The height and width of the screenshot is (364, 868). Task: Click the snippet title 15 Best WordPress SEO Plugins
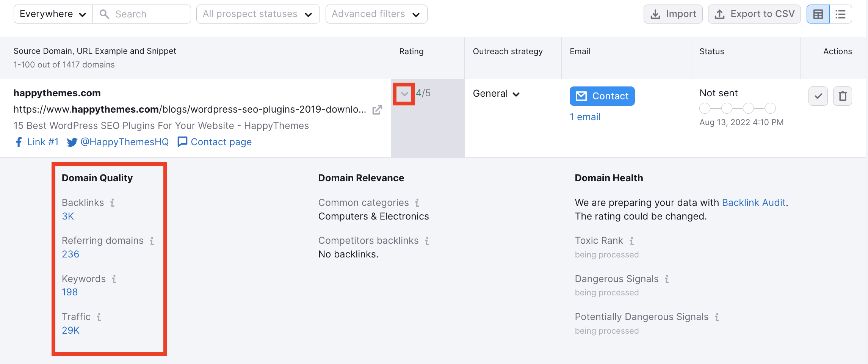(161, 126)
